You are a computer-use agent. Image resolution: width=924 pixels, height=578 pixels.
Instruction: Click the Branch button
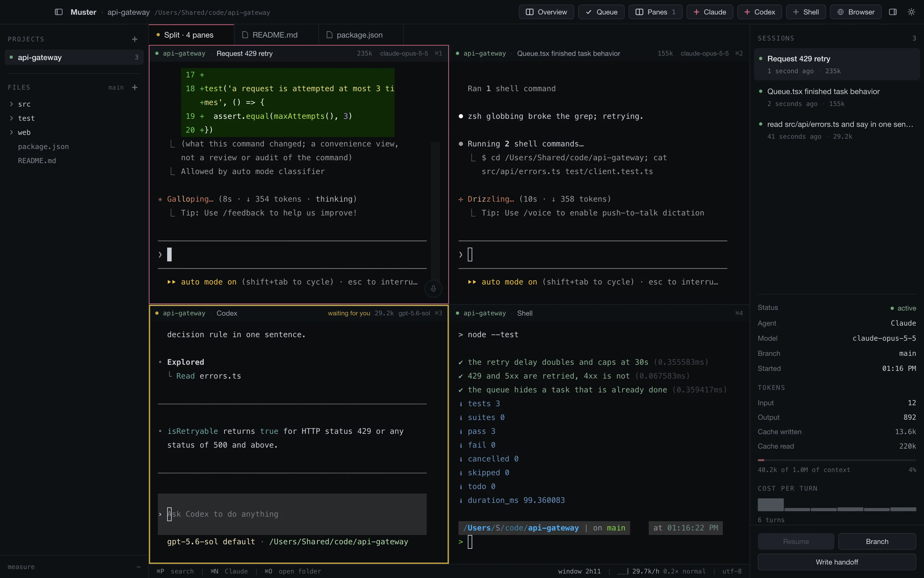[x=877, y=541]
